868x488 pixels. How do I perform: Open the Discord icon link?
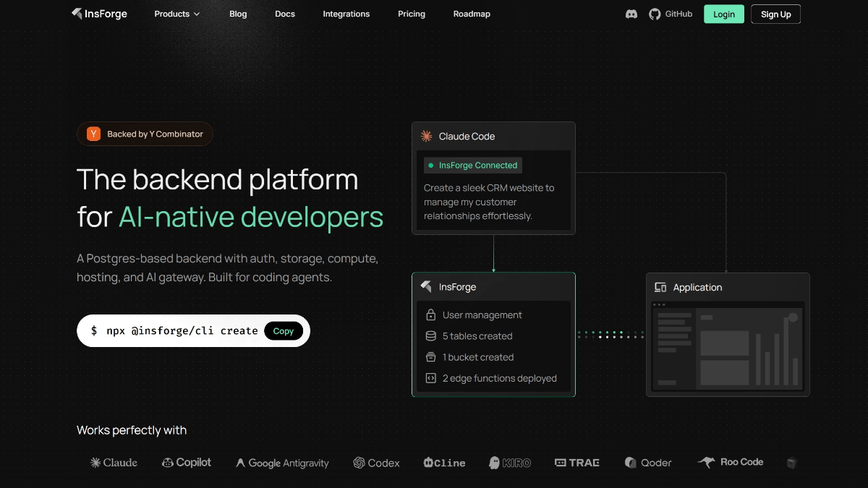(x=631, y=14)
